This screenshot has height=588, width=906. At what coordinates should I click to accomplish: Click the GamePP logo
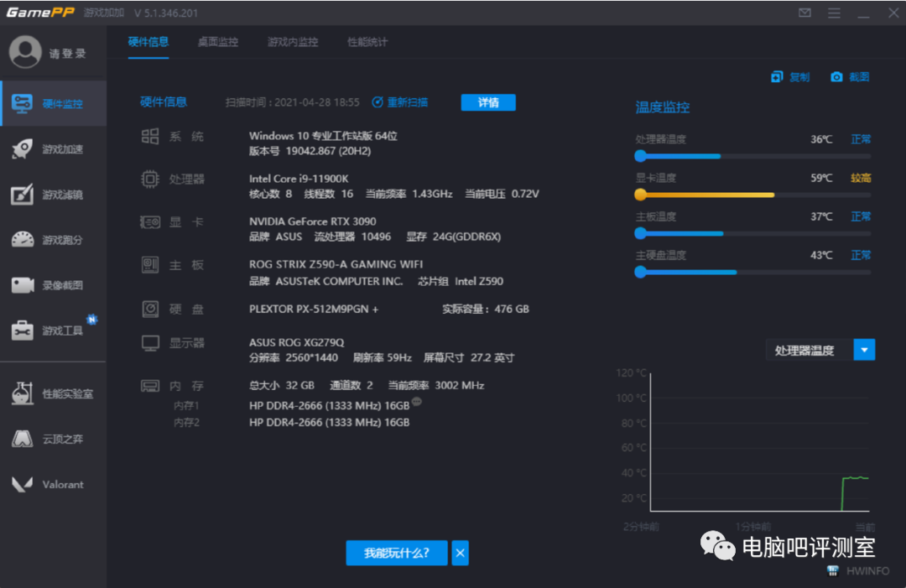coord(40,12)
